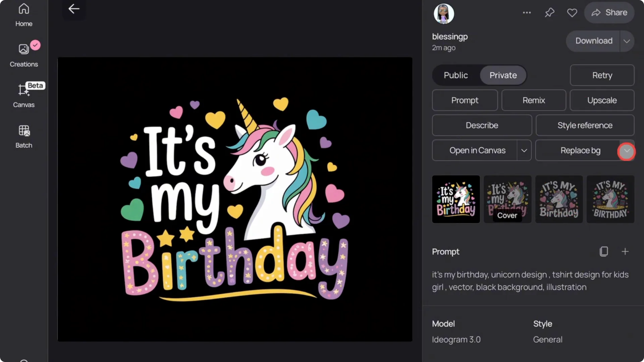Viewport: 644px width, 362px height.
Task: Set image visibility to Private
Action: 503,75
